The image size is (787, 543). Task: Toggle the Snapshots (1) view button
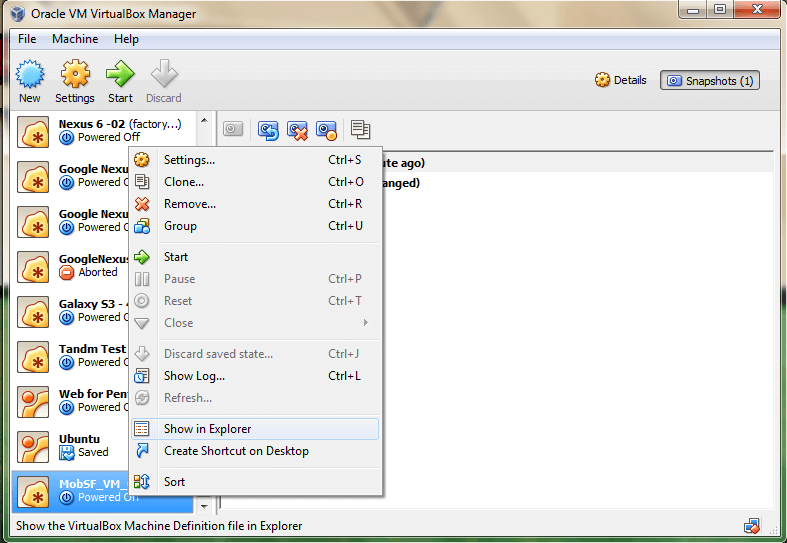[x=710, y=80]
